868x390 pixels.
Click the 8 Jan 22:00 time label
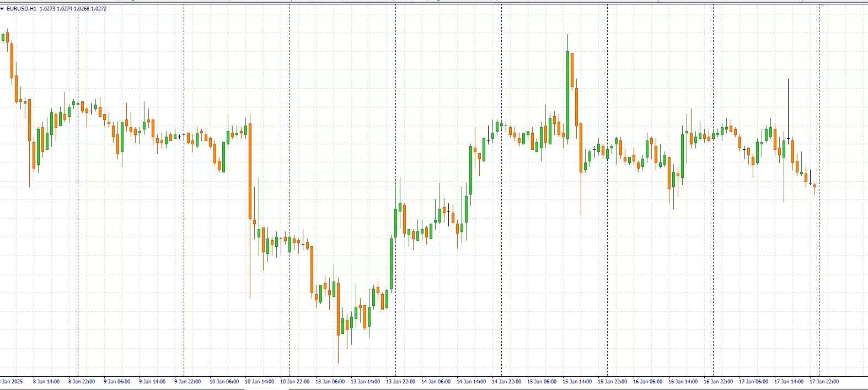82,381
